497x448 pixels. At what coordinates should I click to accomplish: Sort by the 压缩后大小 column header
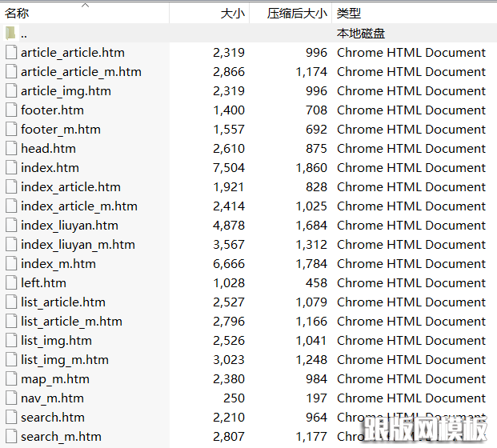(x=297, y=14)
